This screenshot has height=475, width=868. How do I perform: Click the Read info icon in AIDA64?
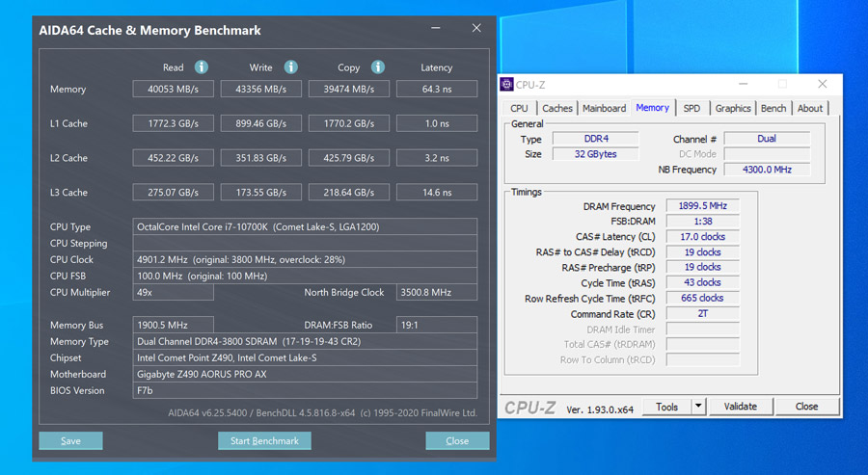coord(202,66)
